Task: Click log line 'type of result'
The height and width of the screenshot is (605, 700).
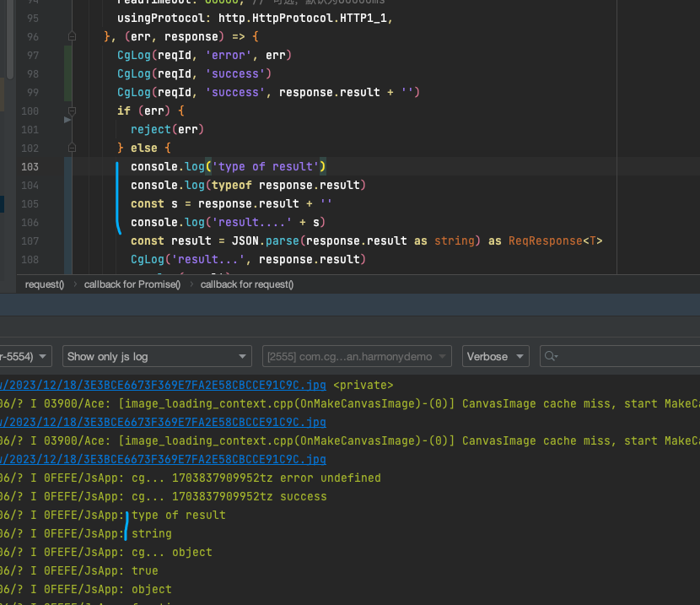Action: pos(178,515)
